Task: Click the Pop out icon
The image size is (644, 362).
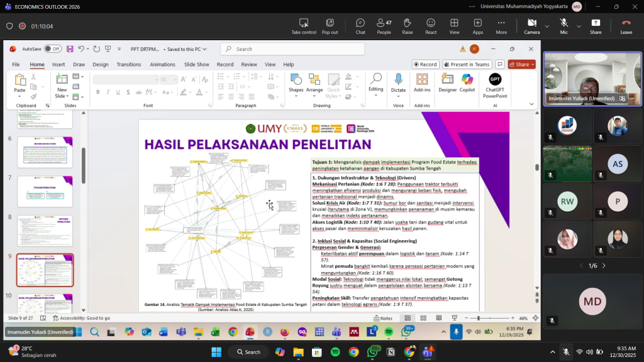Action: pyautogui.click(x=330, y=26)
